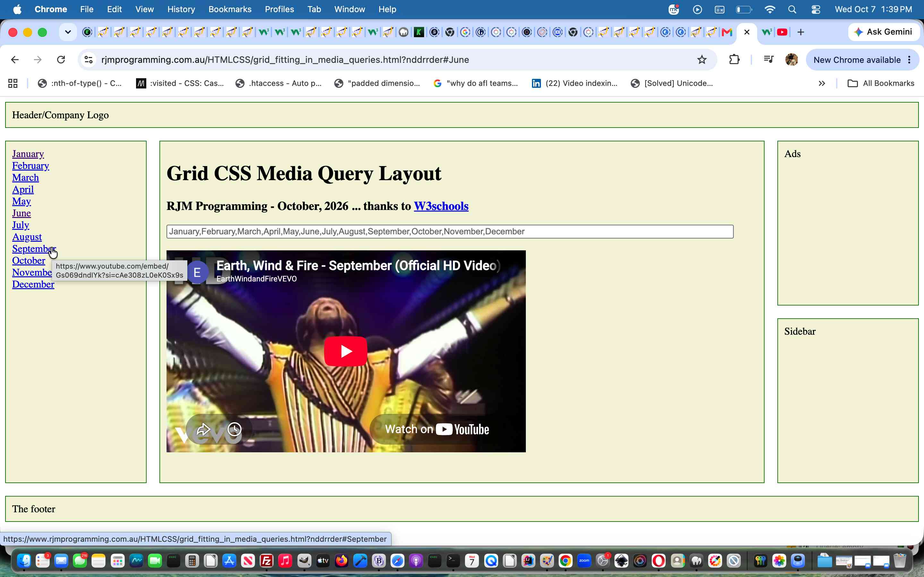The width and height of the screenshot is (924, 577).
Task: Expand hidden bookmarks with double chevron
Action: pyautogui.click(x=822, y=83)
